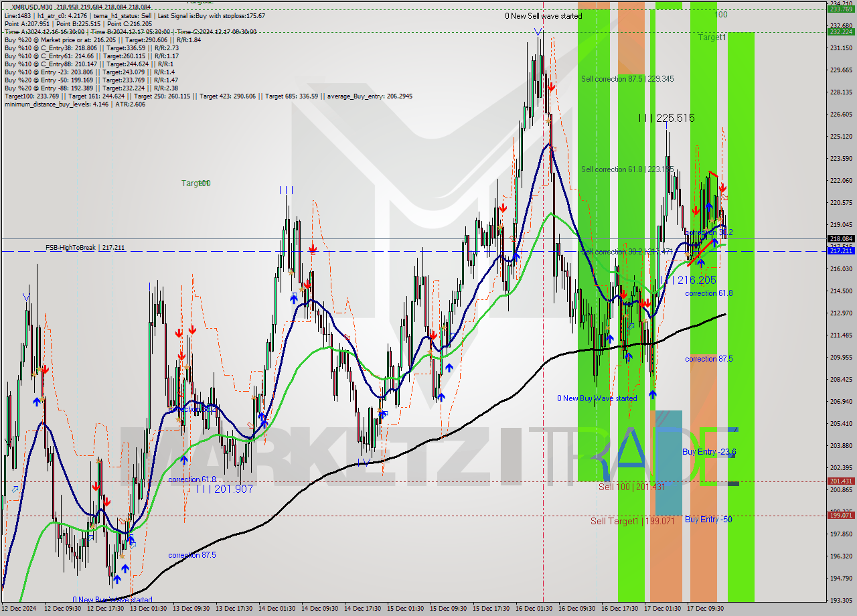Click the 'Buy %20 @ Entry -88: 192.389' line
857x616 pixels.
(91, 88)
